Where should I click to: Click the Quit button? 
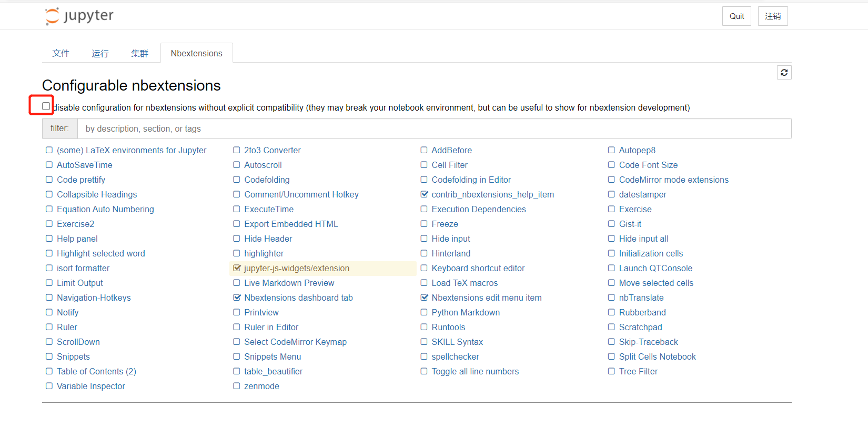[736, 16]
